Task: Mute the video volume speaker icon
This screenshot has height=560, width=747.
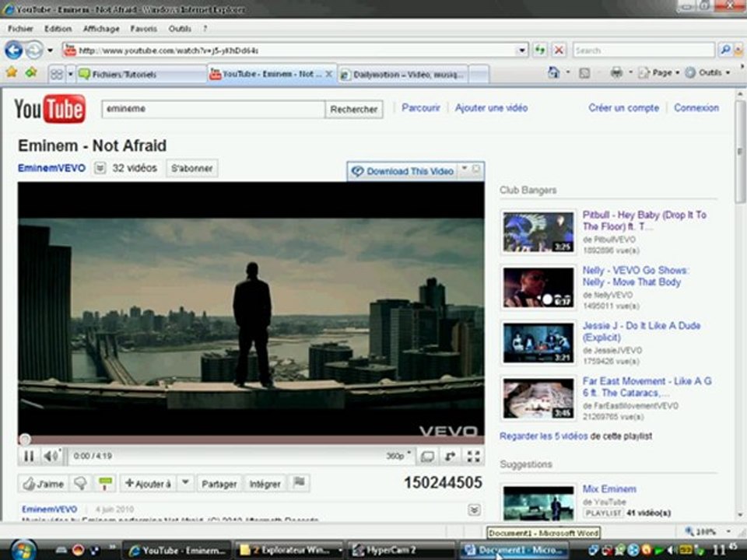Action: pos(51,457)
